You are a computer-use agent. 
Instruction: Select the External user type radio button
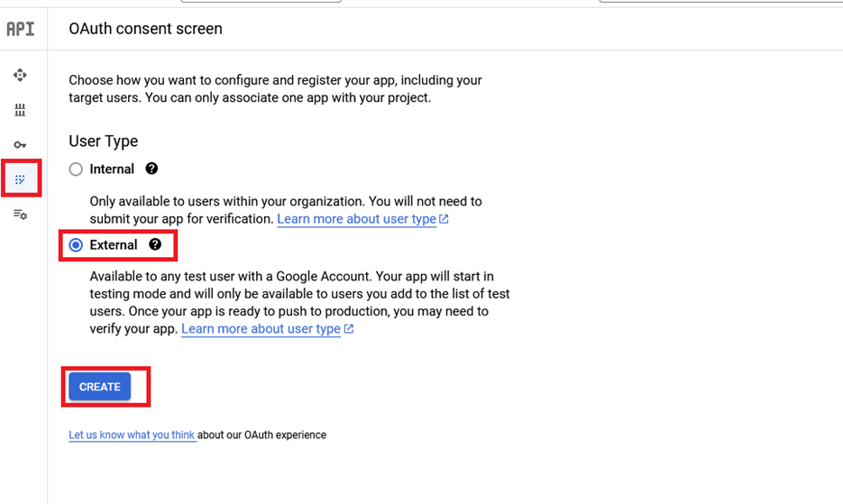[76, 244]
